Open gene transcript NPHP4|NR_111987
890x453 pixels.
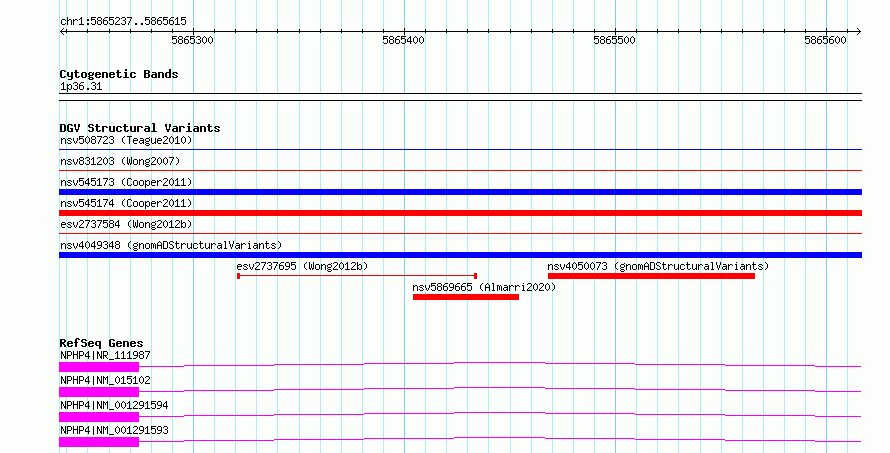[105, 355]
